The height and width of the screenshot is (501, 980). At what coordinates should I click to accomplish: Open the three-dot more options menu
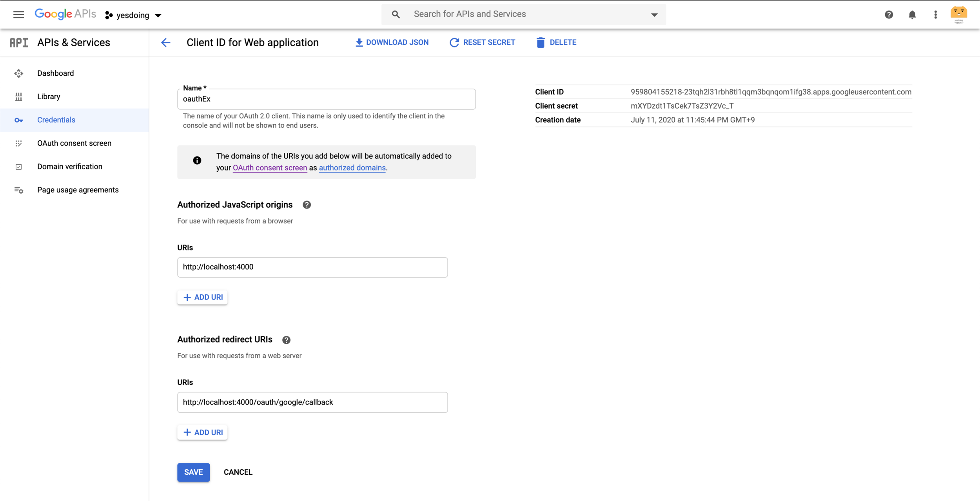coord(935,15)
